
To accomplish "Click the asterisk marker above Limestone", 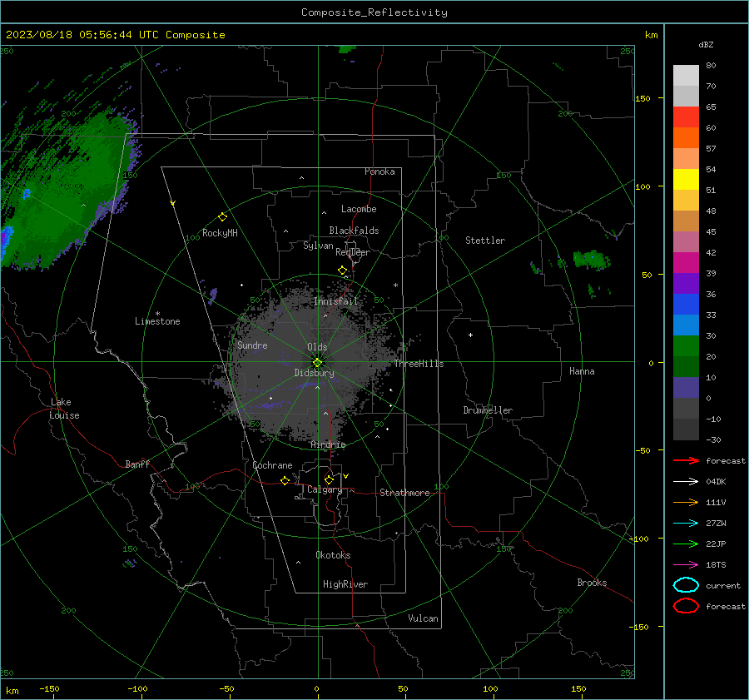I will pyautogui.click(x=157, y=314).
